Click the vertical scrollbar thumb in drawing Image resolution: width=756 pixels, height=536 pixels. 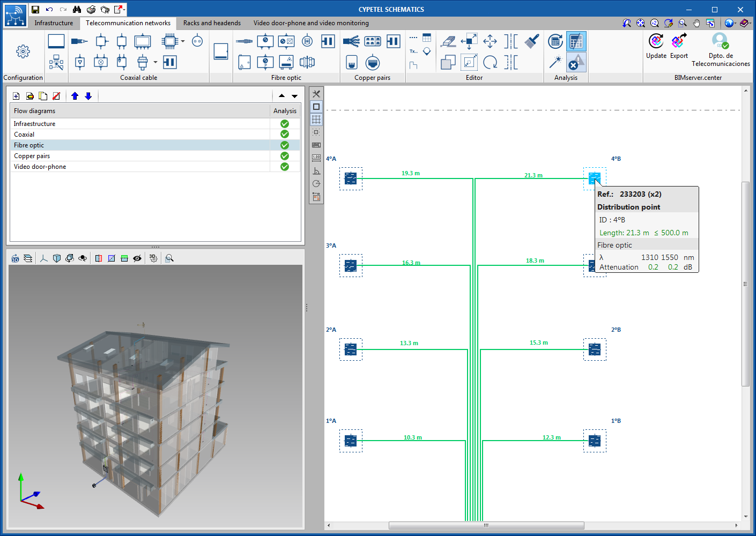click(x=745, y=284)
